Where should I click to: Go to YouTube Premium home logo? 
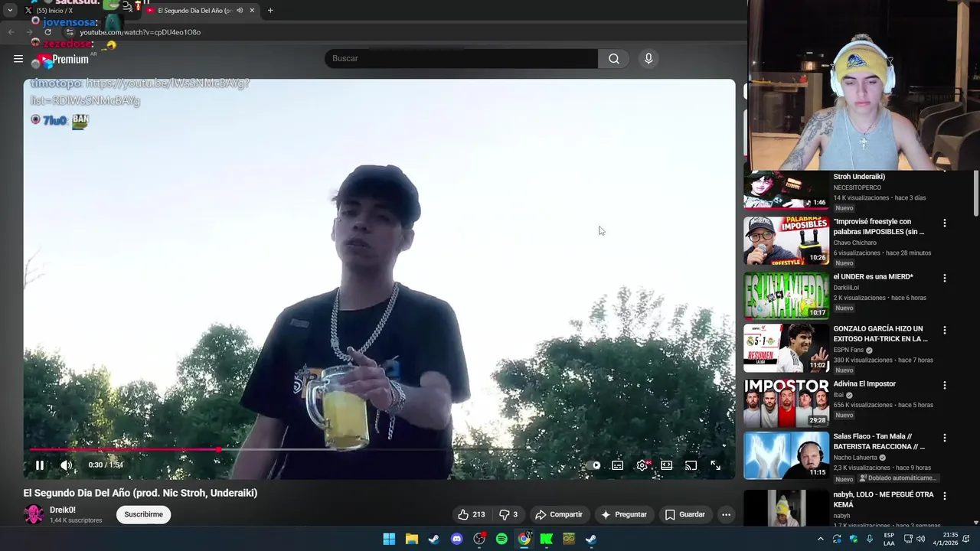pyautogui.click(x=62, y=59)
